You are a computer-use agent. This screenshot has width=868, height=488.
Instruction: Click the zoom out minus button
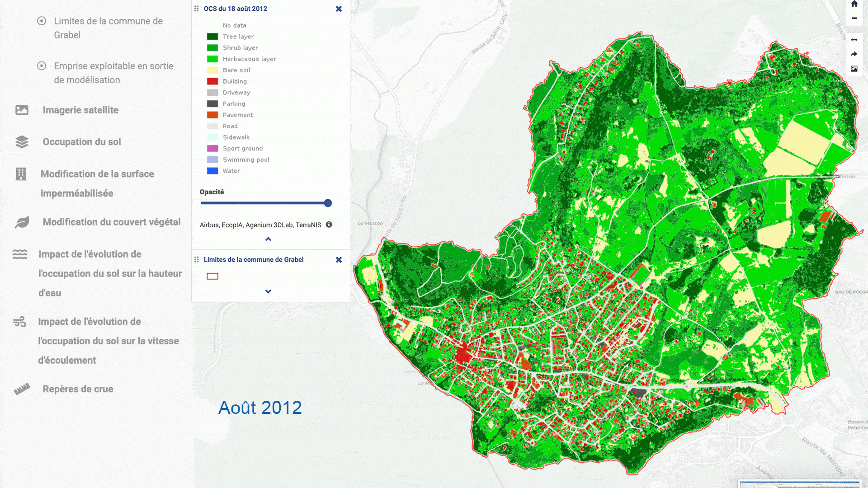click(x=854, y=18)
